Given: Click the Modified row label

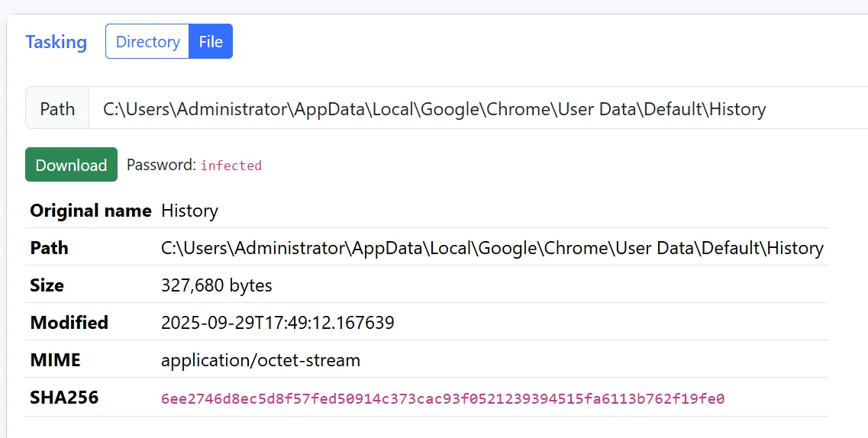Looking at the screenshot, I should (x=69, y=323).
